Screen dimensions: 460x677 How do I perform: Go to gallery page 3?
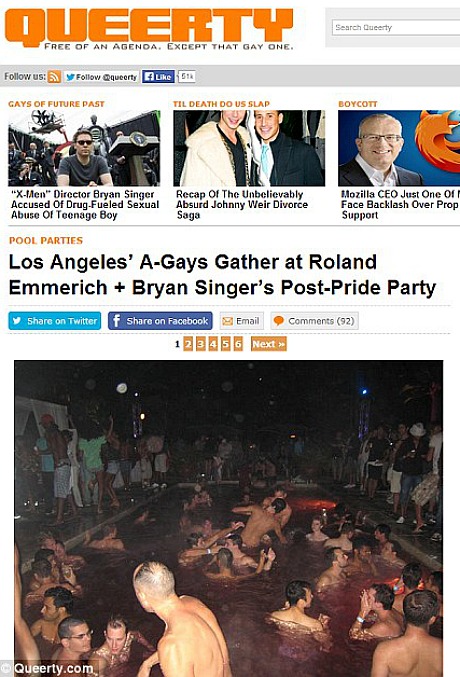click(200, 344)
